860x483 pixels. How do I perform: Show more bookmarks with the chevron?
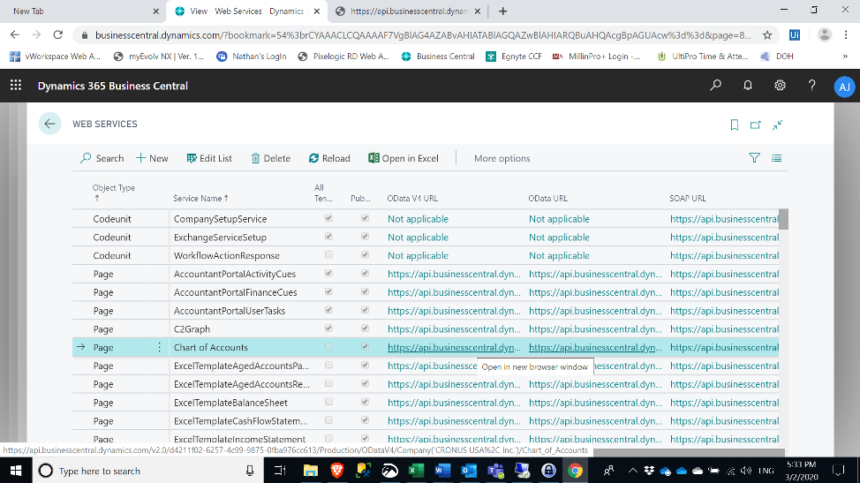click(845, 56)
